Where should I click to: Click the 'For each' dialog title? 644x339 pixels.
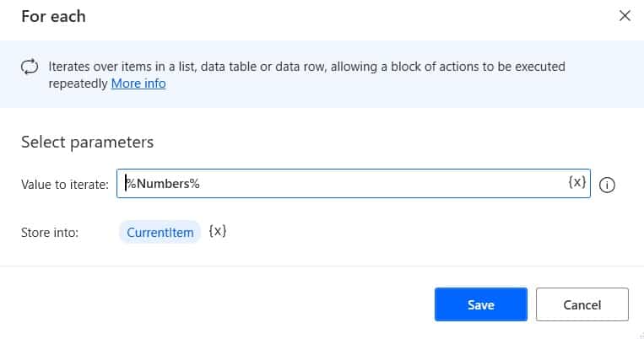tap(53, 16)
